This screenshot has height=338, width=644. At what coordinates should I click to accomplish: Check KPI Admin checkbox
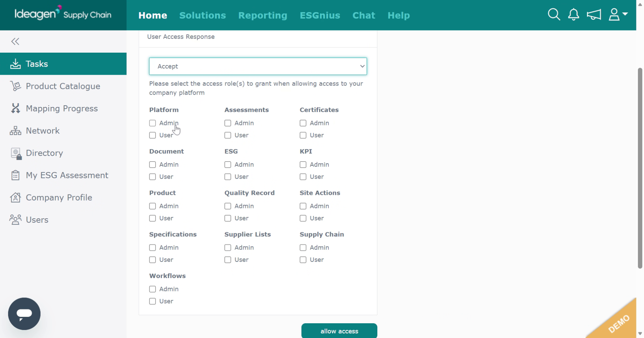pos(303,165)
